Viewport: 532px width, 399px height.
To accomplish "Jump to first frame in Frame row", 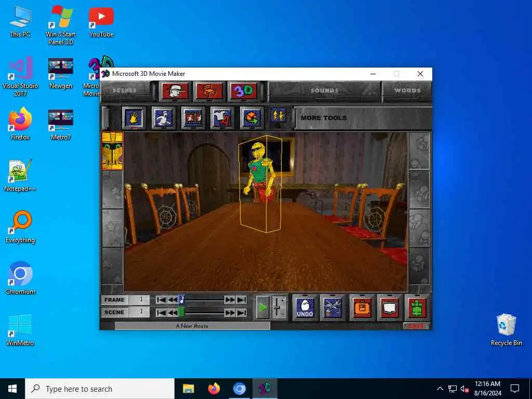I will pos(162,300).
